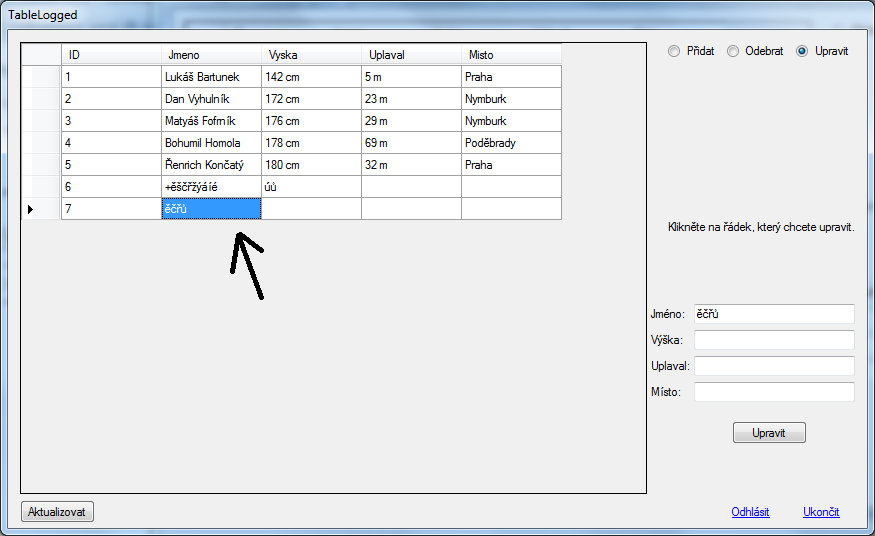Viewport: 875px width, 536px height.
Task: Sort by the Uplaval column header
Action: coord(411,55)
